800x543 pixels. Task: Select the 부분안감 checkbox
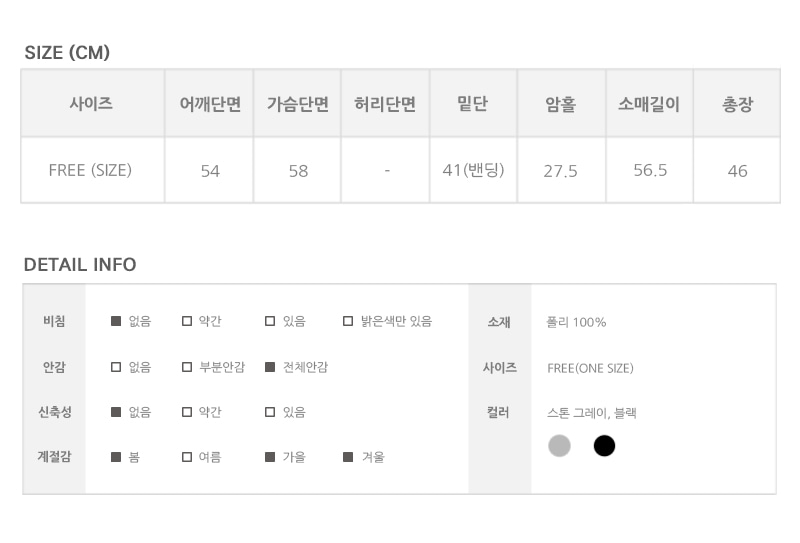tap(187, 367)
